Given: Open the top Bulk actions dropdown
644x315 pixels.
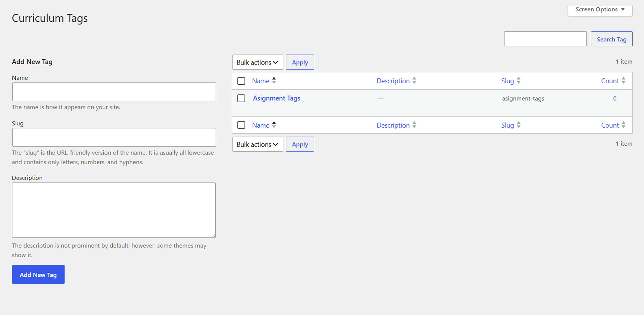Looking at the screenshot, I should (x=258, y=62).
